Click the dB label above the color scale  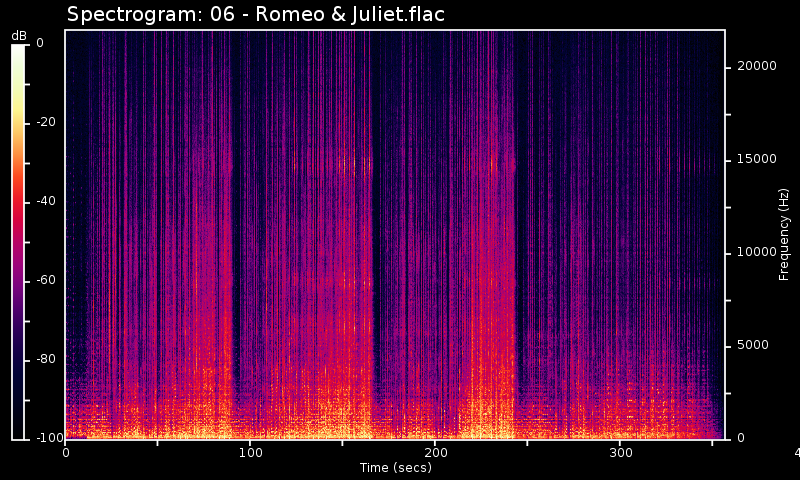(x=19, y=36)
